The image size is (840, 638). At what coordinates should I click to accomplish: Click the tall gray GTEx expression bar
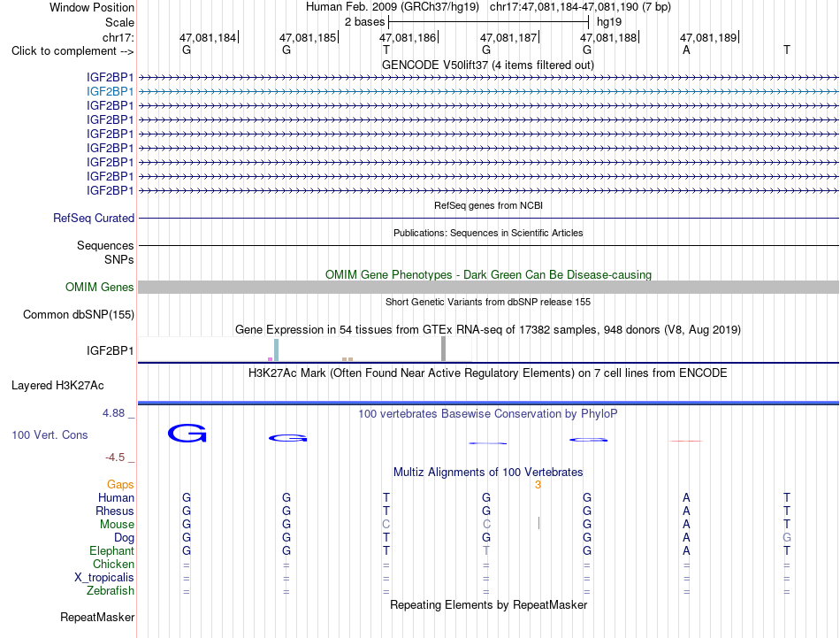click(443, 349)
